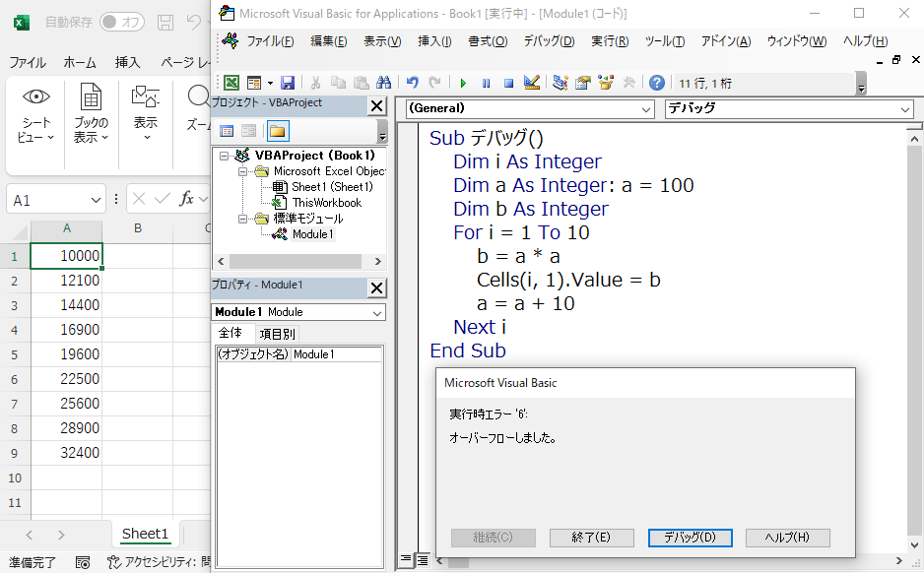Open ファイル(F) menu in VBA editor

pyautogui.click(x=270, y=41)
